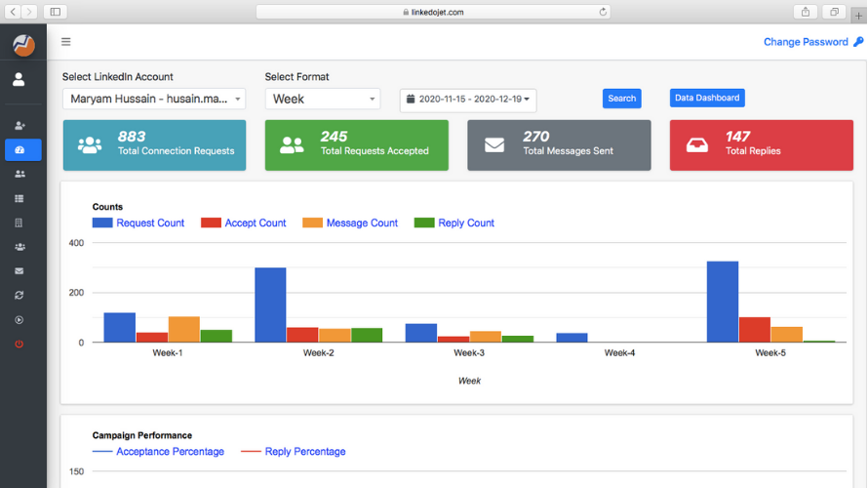Click the blue Request Count legend swatch
868x488 pixels.
click(102, 223)
